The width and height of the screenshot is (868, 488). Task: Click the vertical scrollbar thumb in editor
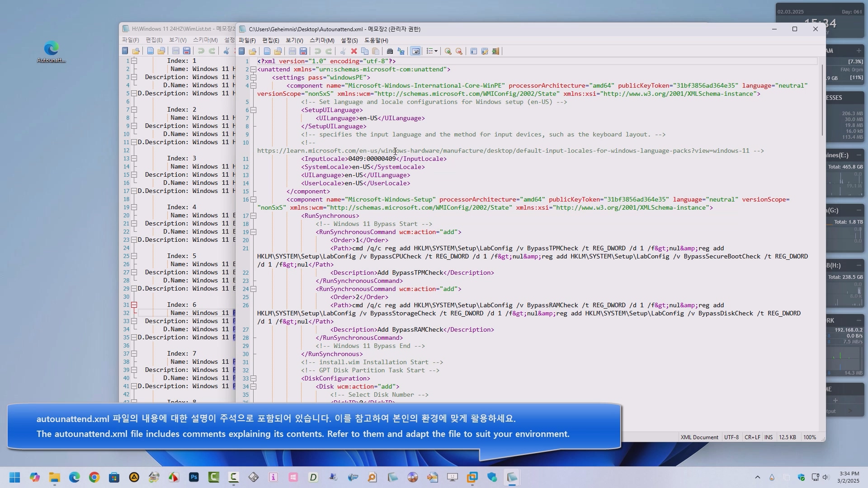coord(822,99)
